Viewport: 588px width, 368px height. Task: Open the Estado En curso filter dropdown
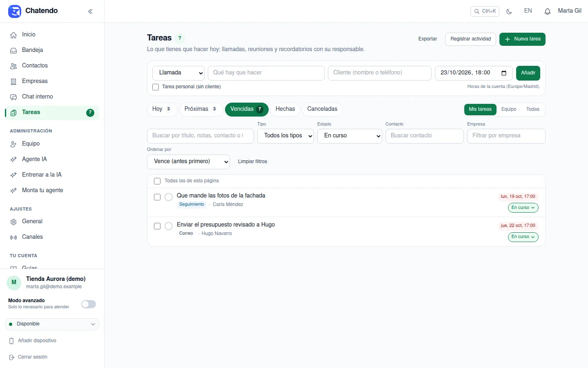pos(350,136)
